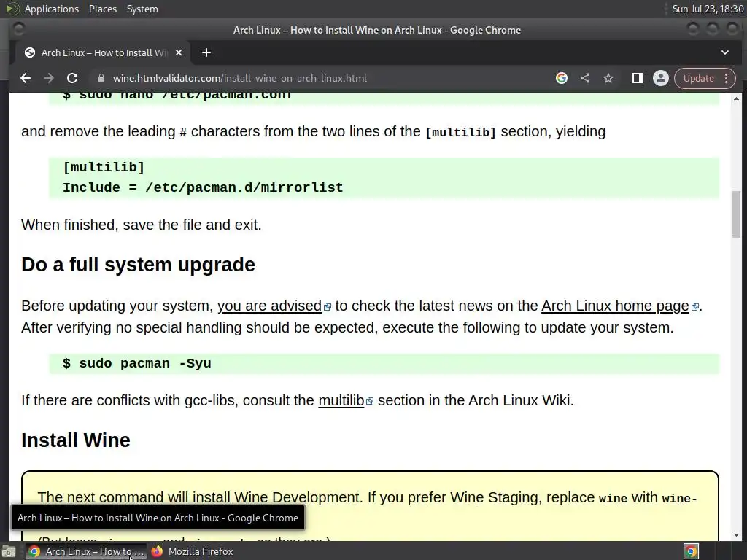Screen dimensions: 747x560
Task: Click the vertical scrollbar thumb
Action: click(x=737, y=214)
